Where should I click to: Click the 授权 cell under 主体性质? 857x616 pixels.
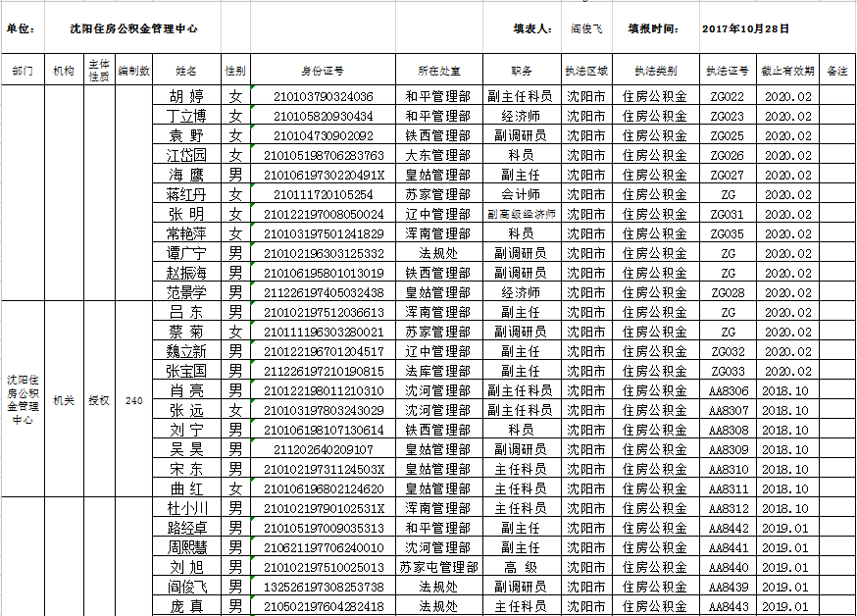pyautogui.click(x=99, y=400)
